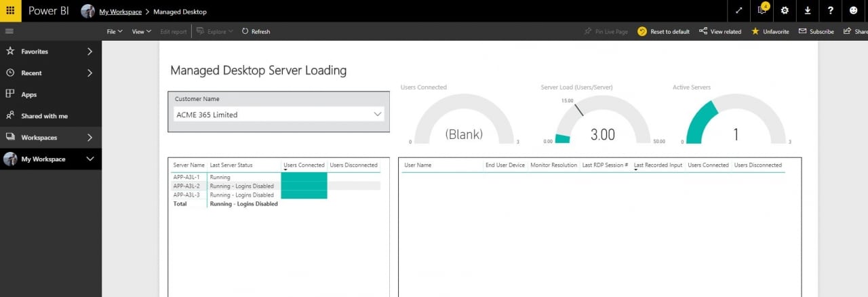Image resolution: width=868 pixels, height=297 pixels.
Task: Expand the Recent chevron
Action: [x=90, y=73]
